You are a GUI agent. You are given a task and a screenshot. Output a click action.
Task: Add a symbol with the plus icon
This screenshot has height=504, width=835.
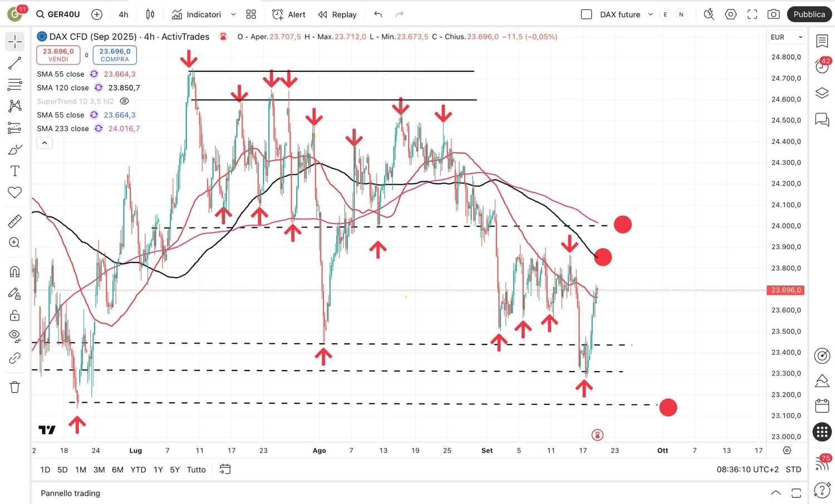click(96, 14)
